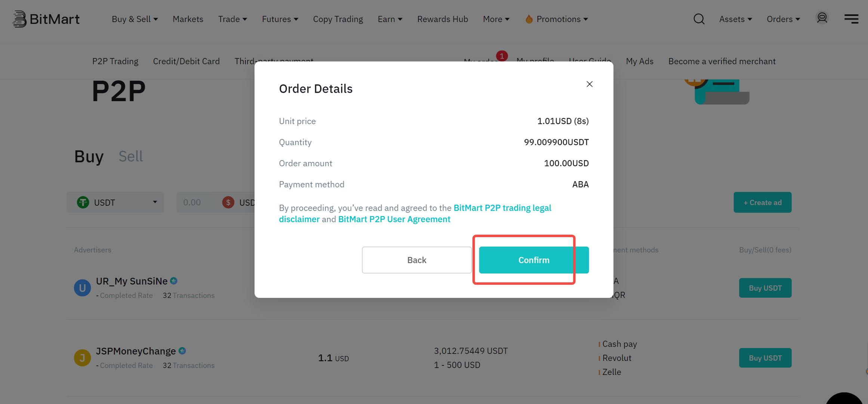Click verified badge next to JSPMoneyChange

point(182,351)
